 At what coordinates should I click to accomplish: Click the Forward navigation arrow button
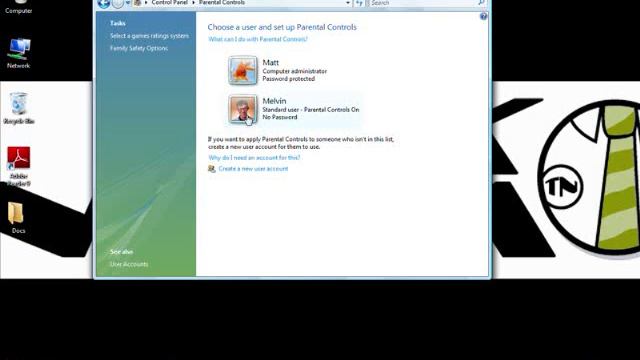[x=118, y=3]
